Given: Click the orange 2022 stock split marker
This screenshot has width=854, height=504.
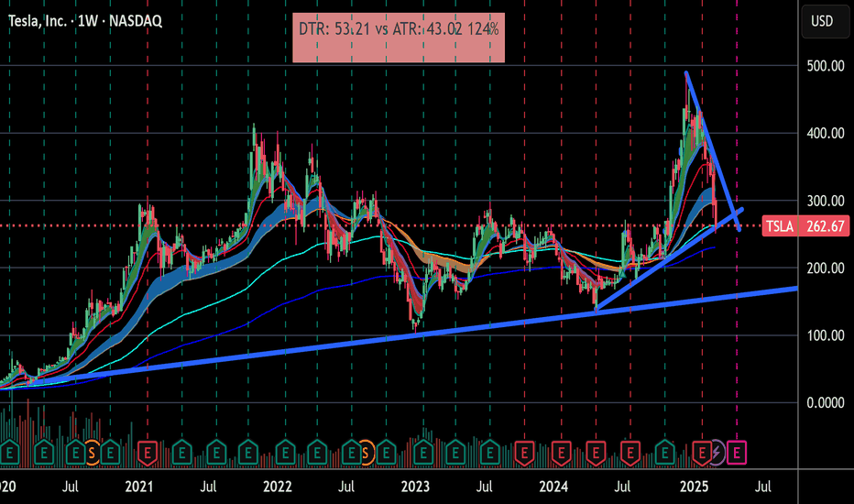Looking at the screenshot, I should 366,453.
